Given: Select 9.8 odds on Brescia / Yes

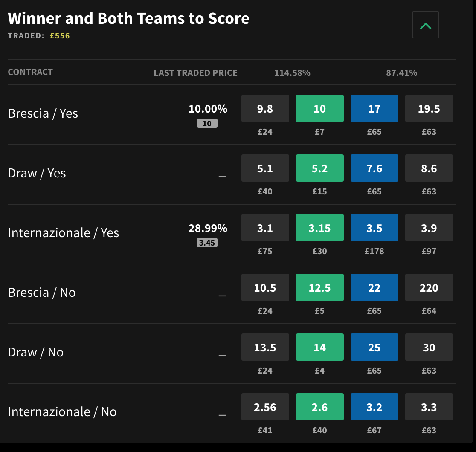Looking at the screenshot, I should pos(265,109).
